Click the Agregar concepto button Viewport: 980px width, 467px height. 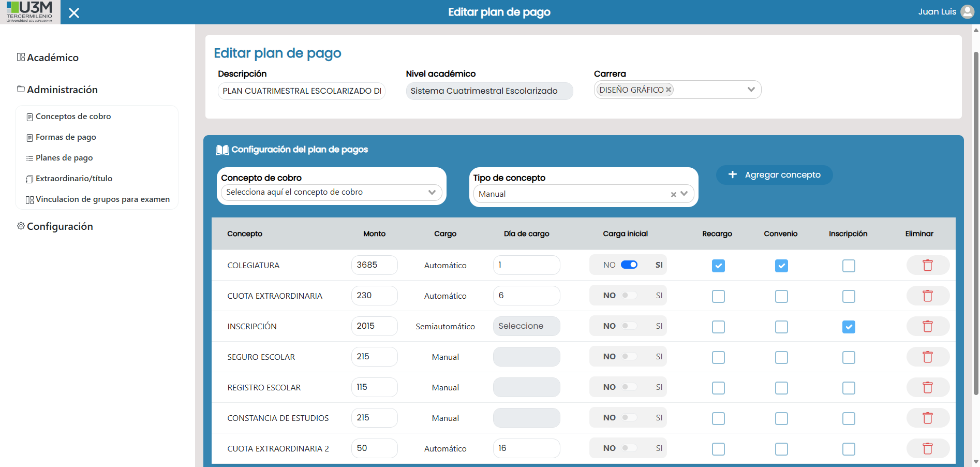774,174
